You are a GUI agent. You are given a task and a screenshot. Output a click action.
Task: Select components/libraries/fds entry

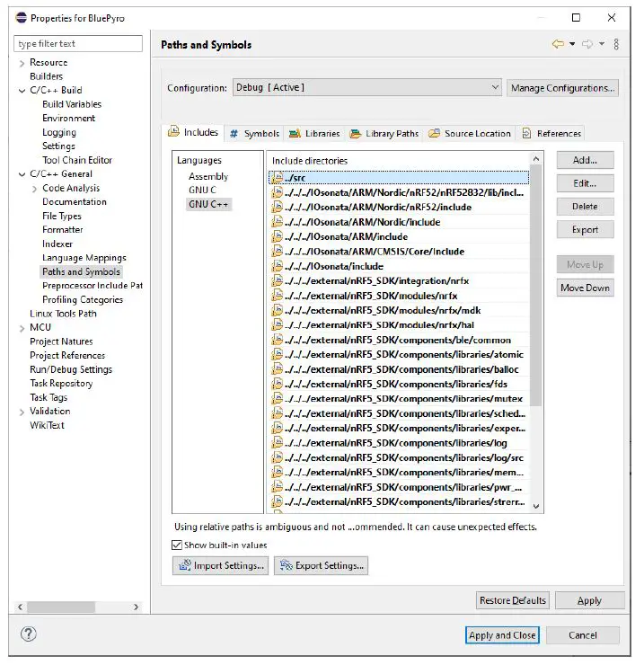(399, 384)
